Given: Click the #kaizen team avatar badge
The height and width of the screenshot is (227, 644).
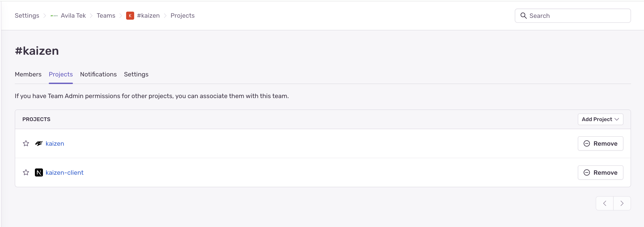Looking at the screenshot, I should (x=130, y=15).
